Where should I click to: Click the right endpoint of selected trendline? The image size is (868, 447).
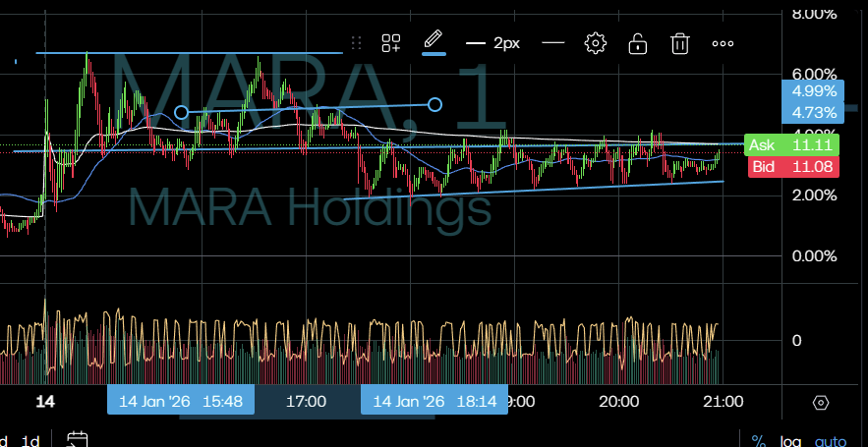coord(434,104)
